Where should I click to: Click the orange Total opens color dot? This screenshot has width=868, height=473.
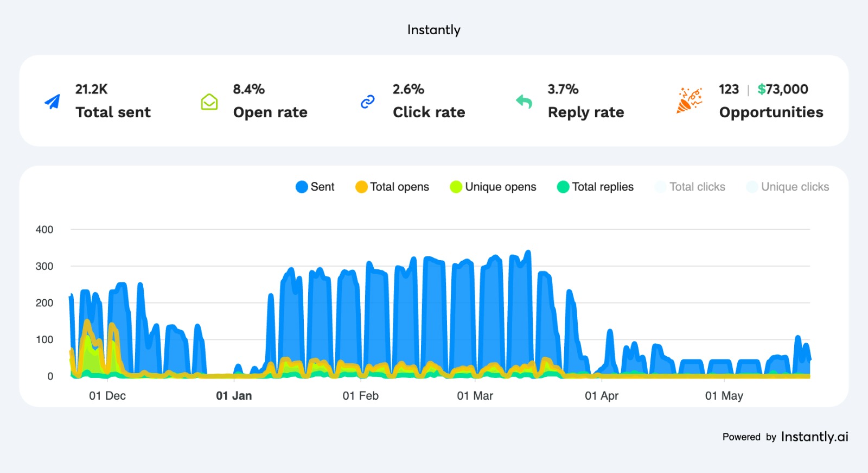[x=361, y=187]
